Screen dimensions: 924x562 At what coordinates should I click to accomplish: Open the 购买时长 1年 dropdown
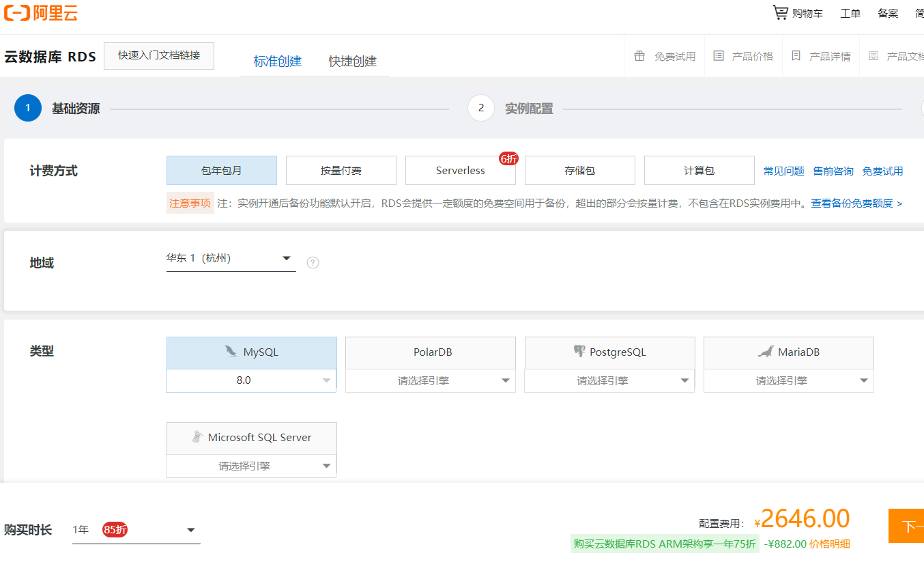136,530
